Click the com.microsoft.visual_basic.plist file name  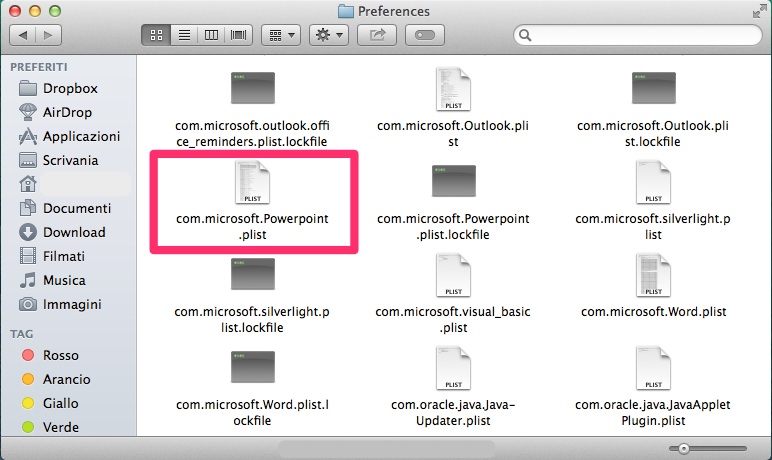tap(453, 320)
